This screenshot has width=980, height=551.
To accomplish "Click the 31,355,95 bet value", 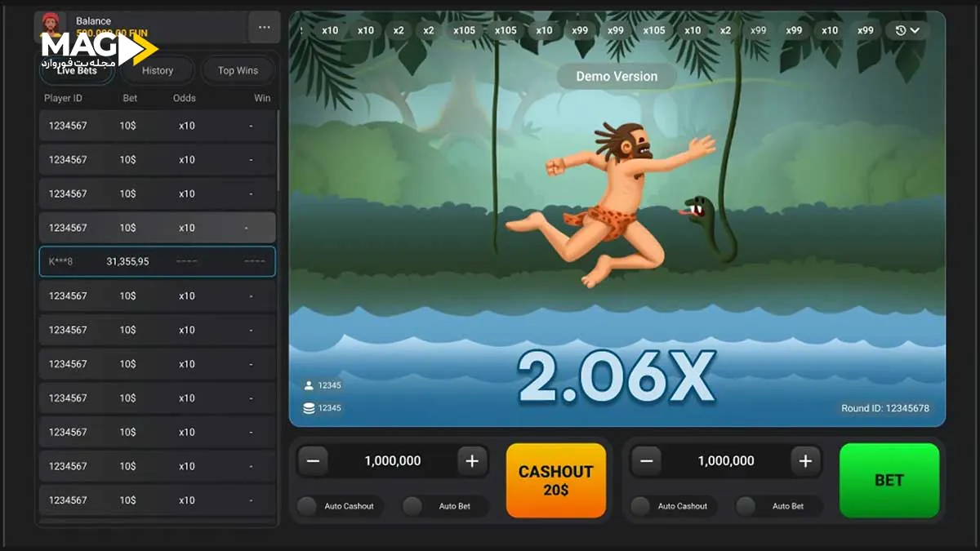I will 127,261.
